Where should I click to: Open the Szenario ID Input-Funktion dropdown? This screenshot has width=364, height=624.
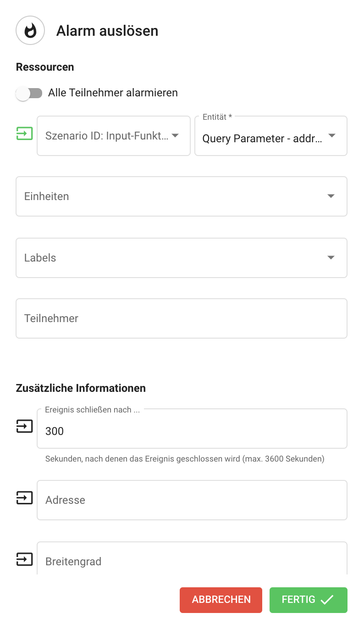pyautogui.click(x=113, y=136)
